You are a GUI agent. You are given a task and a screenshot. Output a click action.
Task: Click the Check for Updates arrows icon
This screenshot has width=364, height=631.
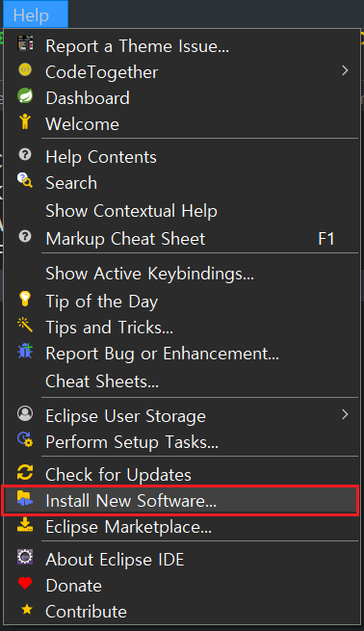tap(25, 472)
